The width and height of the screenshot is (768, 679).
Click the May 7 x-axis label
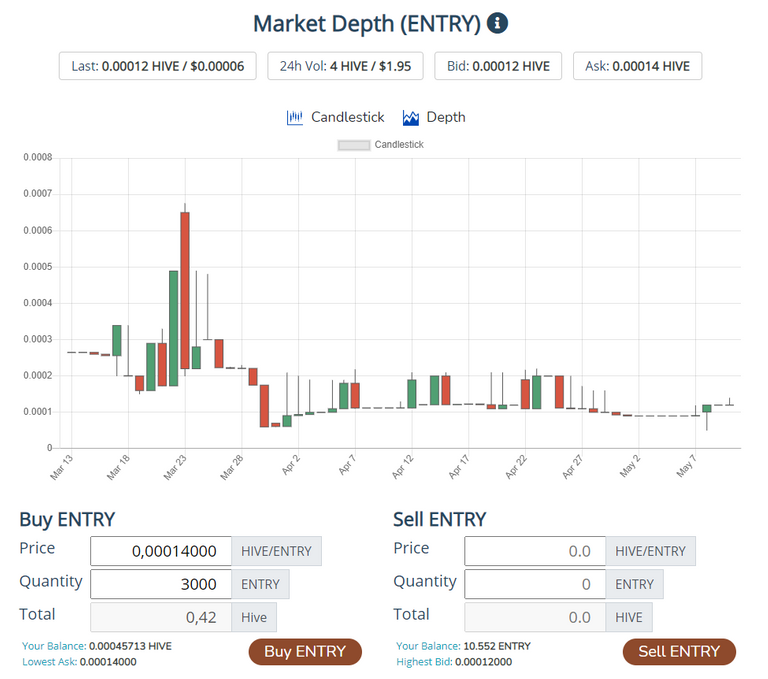[686, 466]
